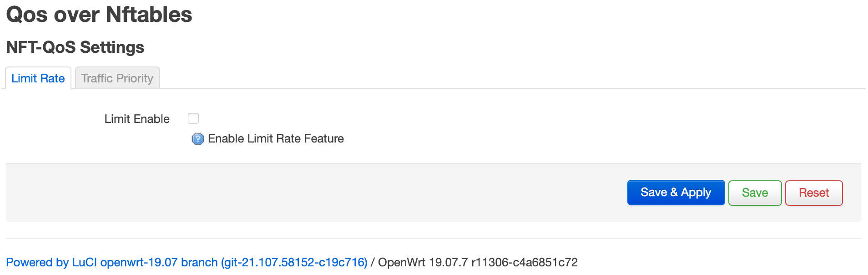
Task: Click the Limit Enable field label
Action: [x=137, y=119]
